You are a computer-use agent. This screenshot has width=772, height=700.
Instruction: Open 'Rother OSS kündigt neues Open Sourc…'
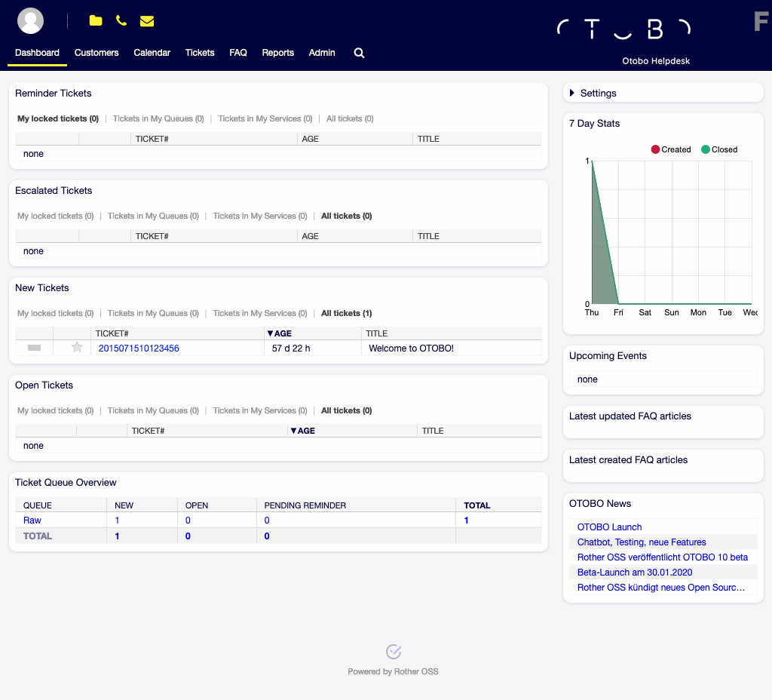[660, 587]
